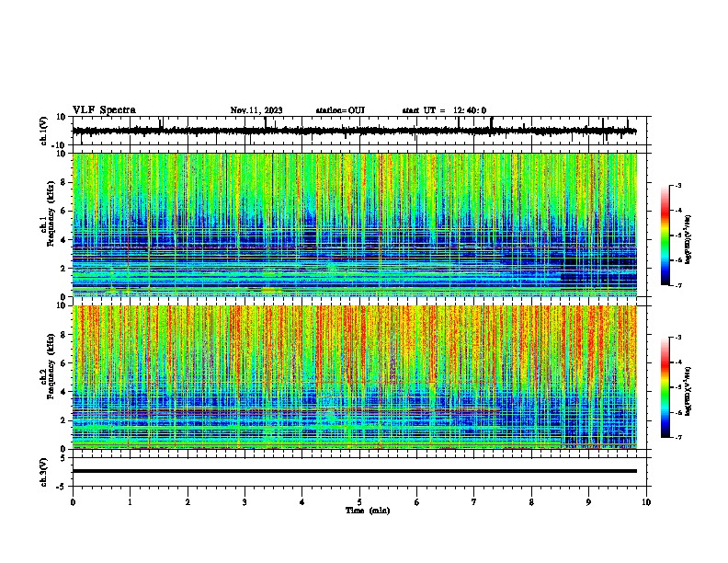728x563 pixels.
Task: Click the ch.2 "Frequency (kHz)" axis label
Action: 51,366
